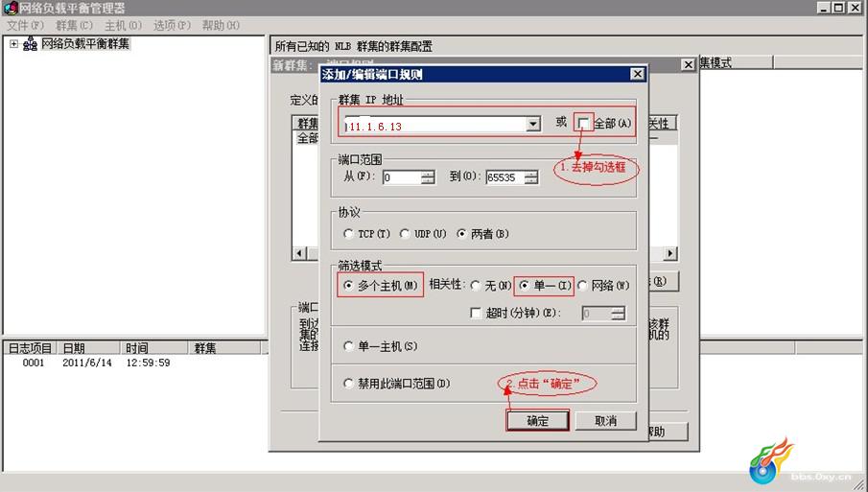
Task: Select the UDP(U) protocol radio button
Action: click(405, 234)
